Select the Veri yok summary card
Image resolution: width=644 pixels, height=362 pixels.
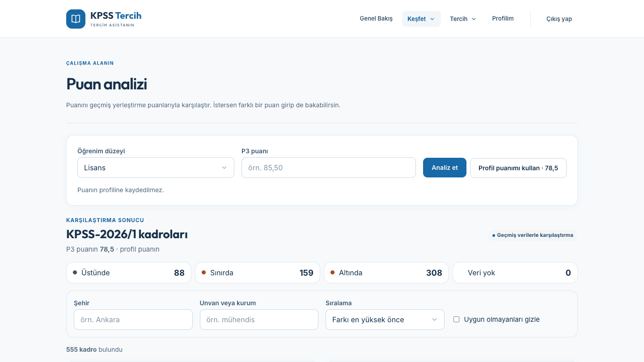[515, 273]
